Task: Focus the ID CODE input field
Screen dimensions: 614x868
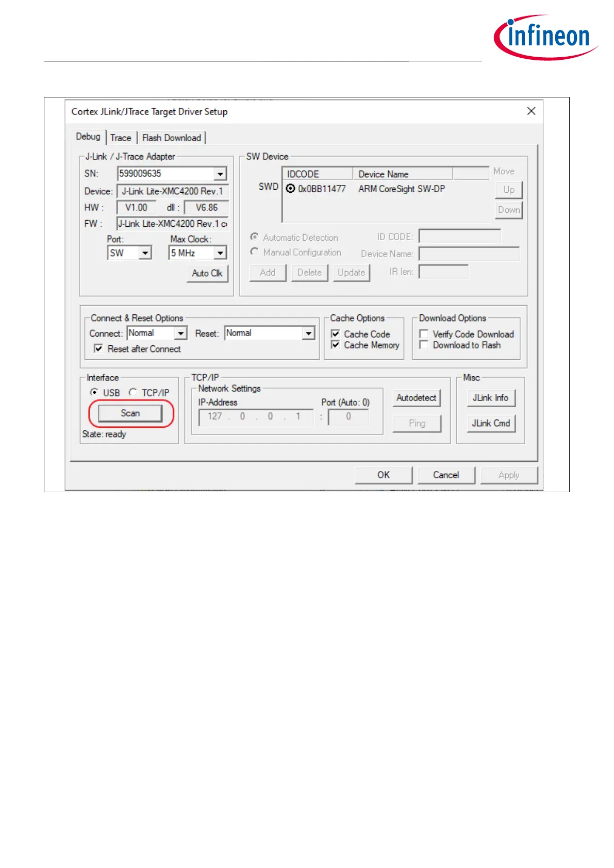Action: [459, 237]
